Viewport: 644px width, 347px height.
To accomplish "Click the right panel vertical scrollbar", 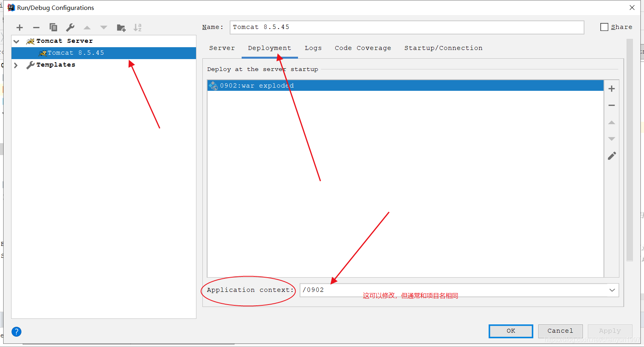I will click(630, 150).
